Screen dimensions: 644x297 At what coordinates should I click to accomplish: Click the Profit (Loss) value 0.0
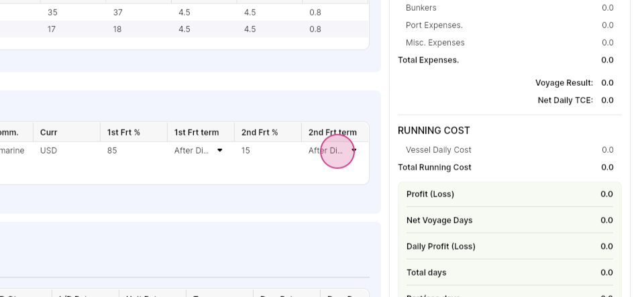(x=606, y=194)
